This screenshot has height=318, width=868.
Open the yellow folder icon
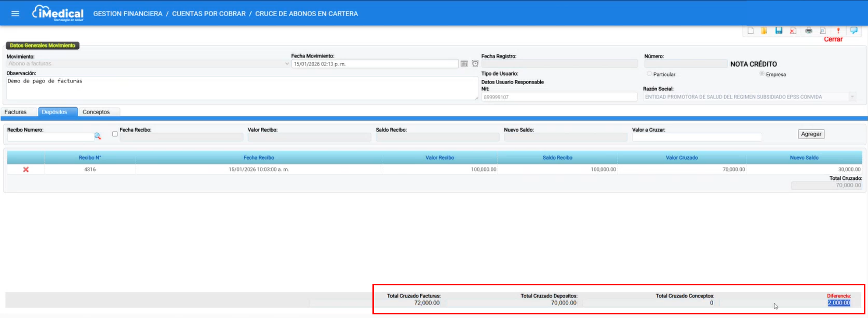coord(764,31)
